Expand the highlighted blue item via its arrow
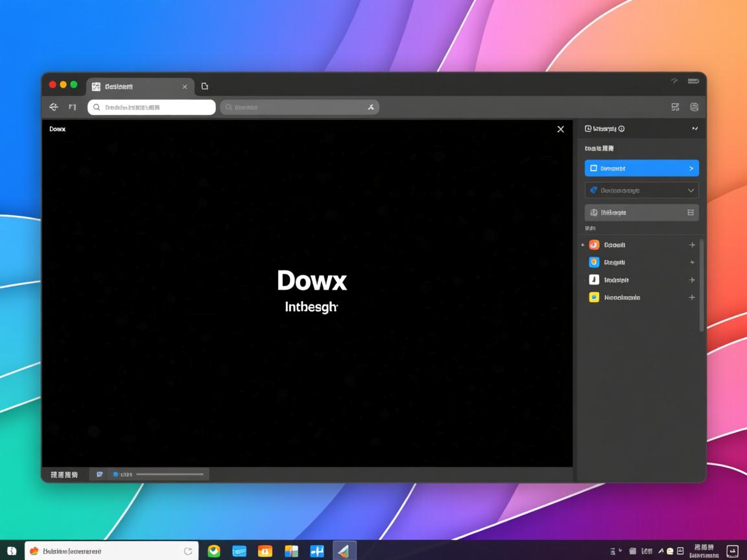The image size is (747, 560). [691, 168]
